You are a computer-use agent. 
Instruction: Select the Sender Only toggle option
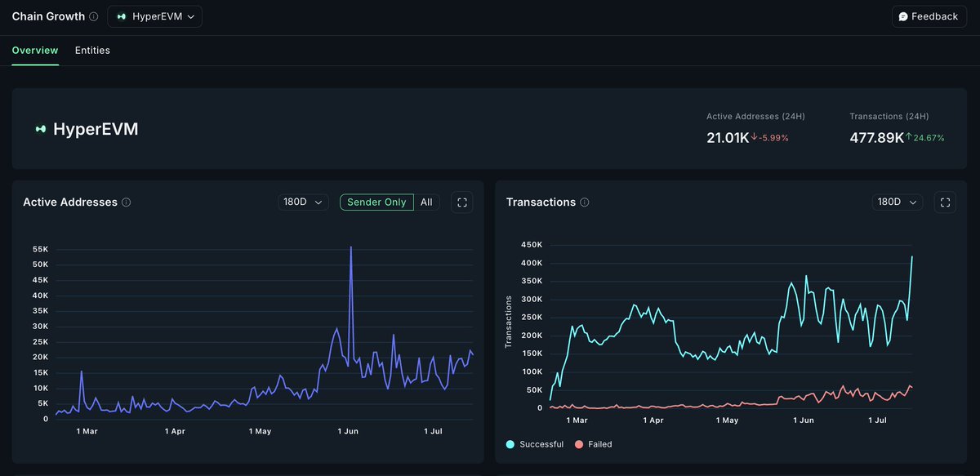pos(376,202)
